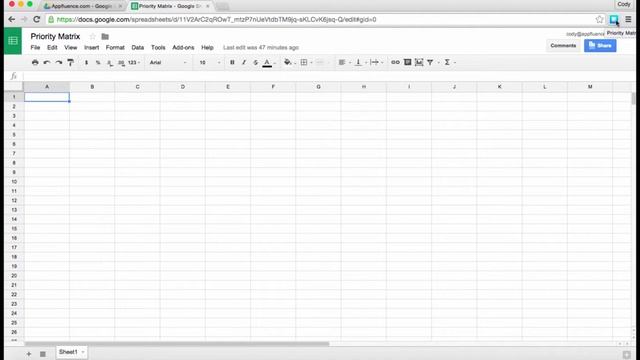Screen dimensions: 640x360
Task: Select row 10 header
Action: click(x=14, y=182)
